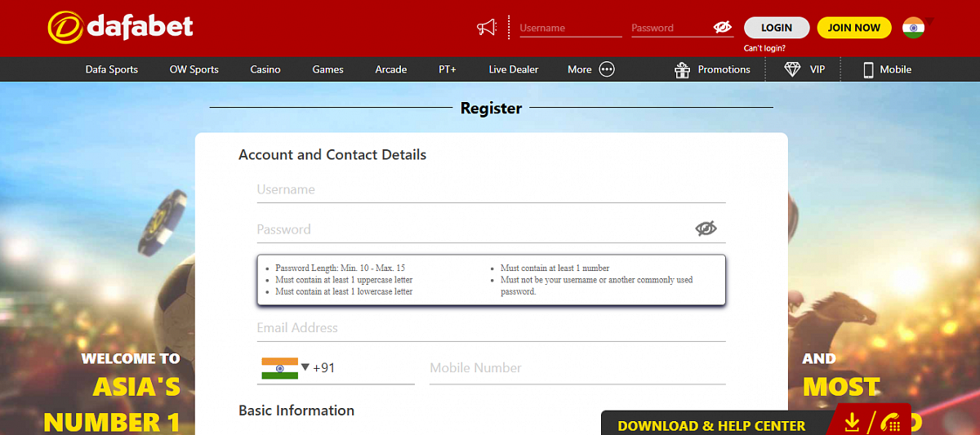Toggle header password visibility eye icon
The width and height of the screenshot is (980, 435).
point(723,27)
